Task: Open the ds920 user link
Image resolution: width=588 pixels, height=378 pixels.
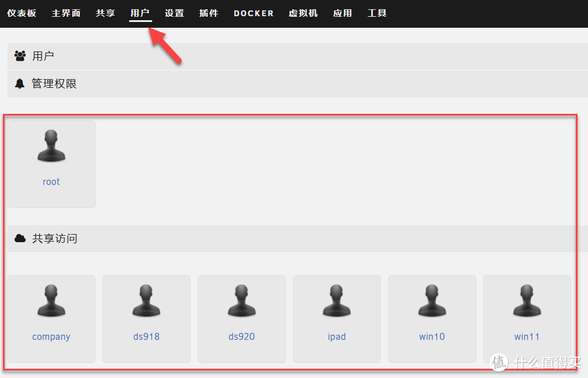Action: click(241, 336)
